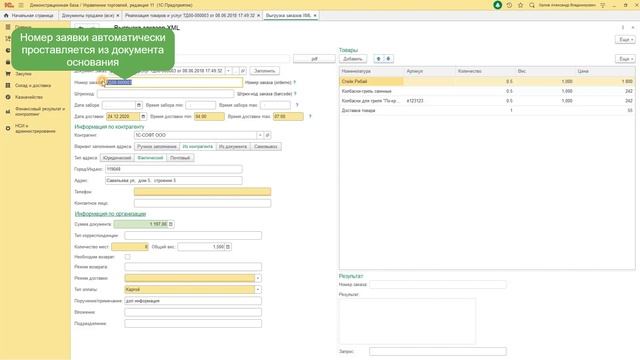Open calculator for Сумма документа field
This screenshot has height=360, width=640.
pyautogui.click(x=171, y=224)
